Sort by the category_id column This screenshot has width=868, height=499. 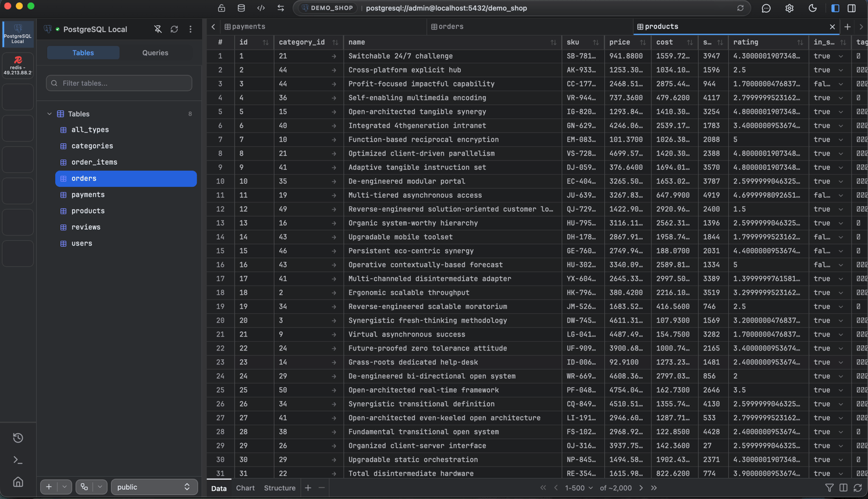(335, 42)
